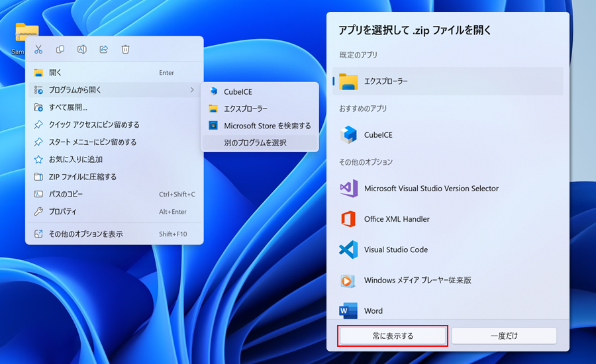Screen dimensions: 596x364
Task: Click the Delete trash icon in context menu
Action: (x=125, y=50)
